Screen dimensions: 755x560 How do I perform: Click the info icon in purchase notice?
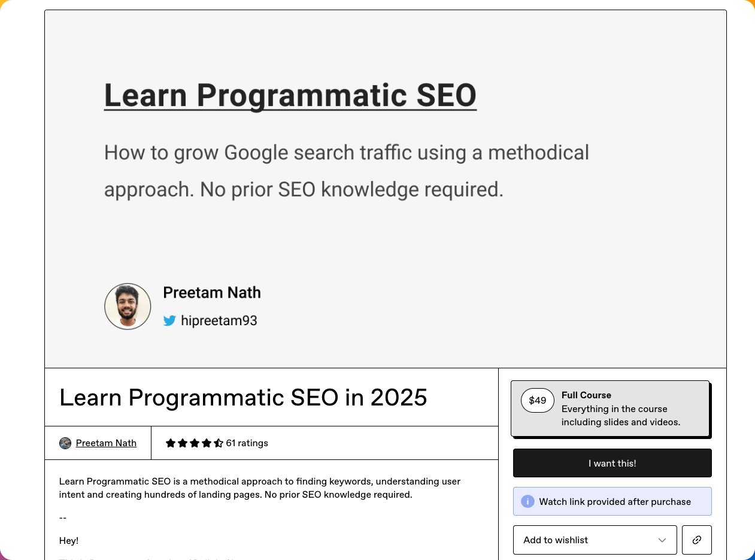[527, 501]
